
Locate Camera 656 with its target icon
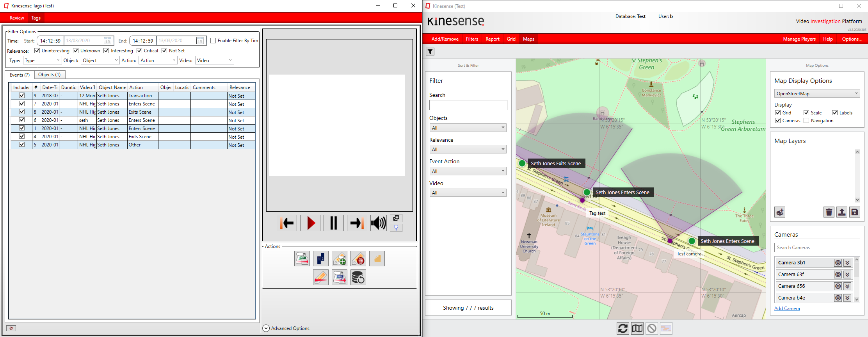click(838, 286)
